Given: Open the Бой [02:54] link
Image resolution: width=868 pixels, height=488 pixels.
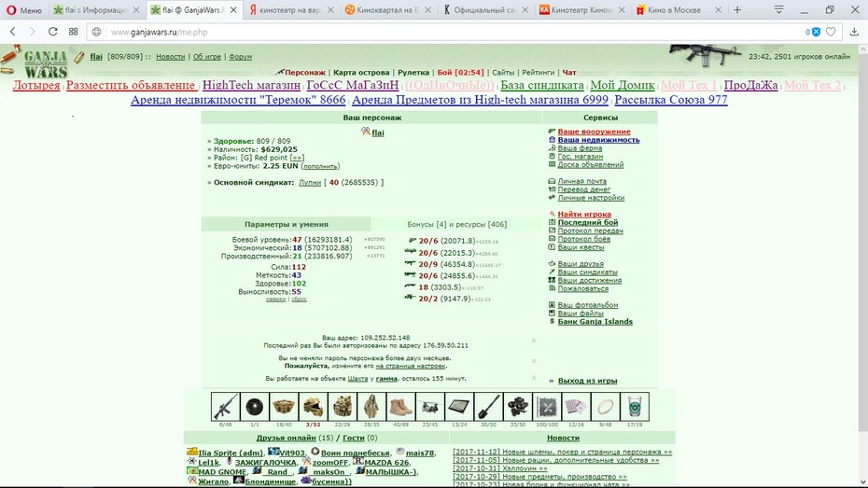Looking at the screenshot, I should [x=460, y=73].
